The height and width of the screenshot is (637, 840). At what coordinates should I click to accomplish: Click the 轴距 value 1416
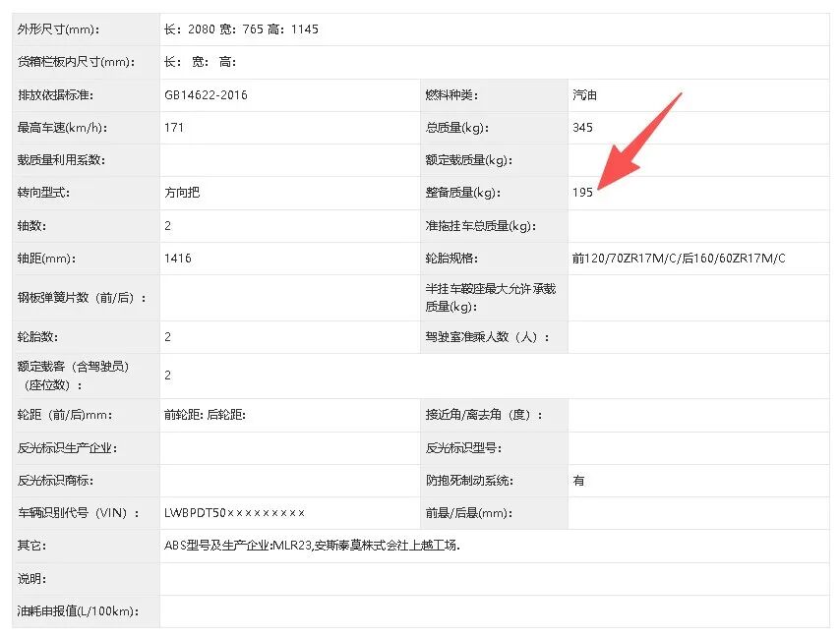tap(178, 259)
